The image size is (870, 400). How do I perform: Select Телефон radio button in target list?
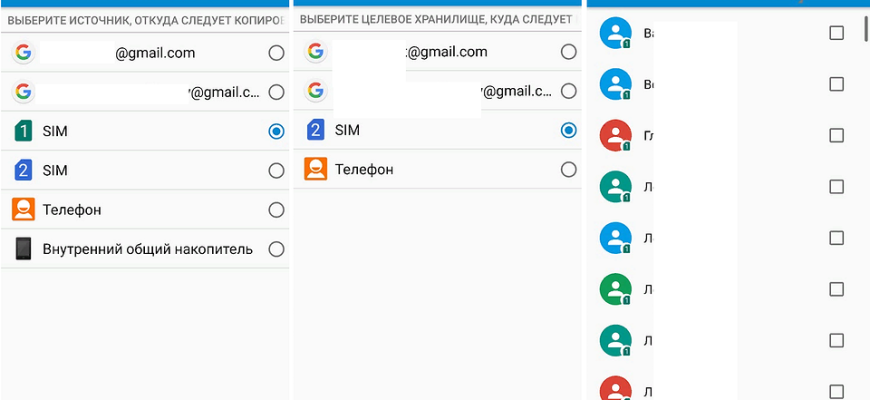tap(568, 169)
